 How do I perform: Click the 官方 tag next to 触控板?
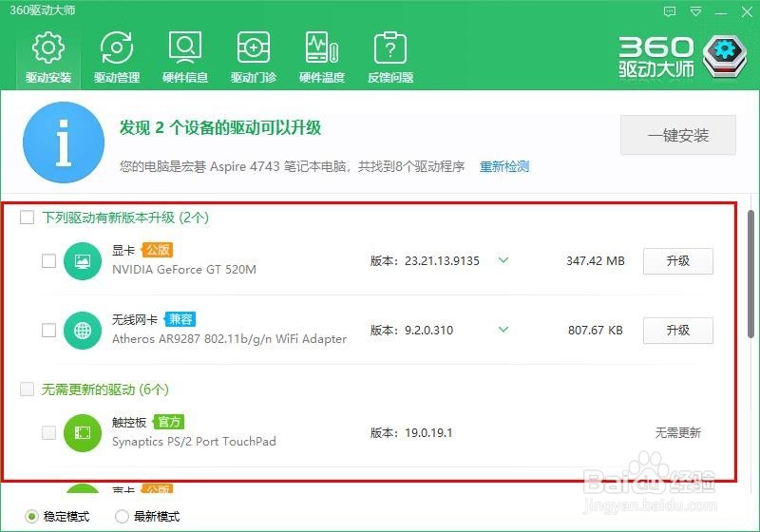[169, 422]
